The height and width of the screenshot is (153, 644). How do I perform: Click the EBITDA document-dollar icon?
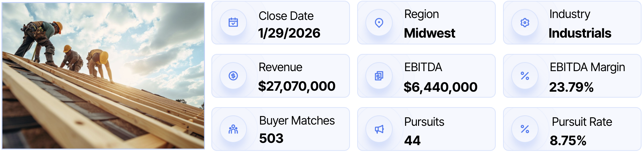coord(379,76)
